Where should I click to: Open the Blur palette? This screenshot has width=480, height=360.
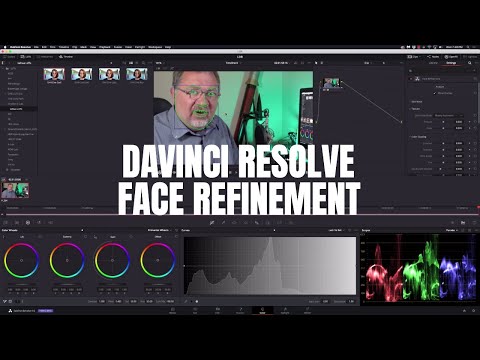click(x=257, y=222)
